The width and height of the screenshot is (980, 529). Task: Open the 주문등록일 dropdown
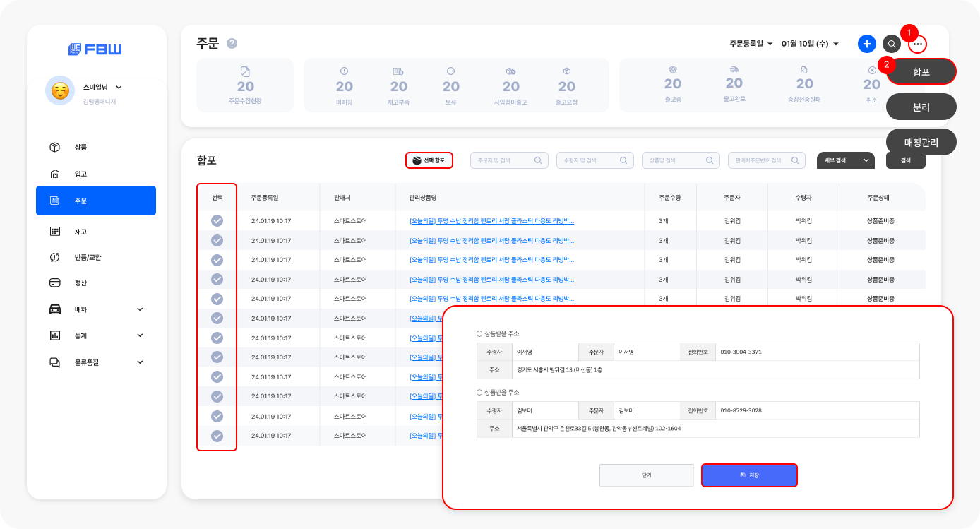coord(751,44)
